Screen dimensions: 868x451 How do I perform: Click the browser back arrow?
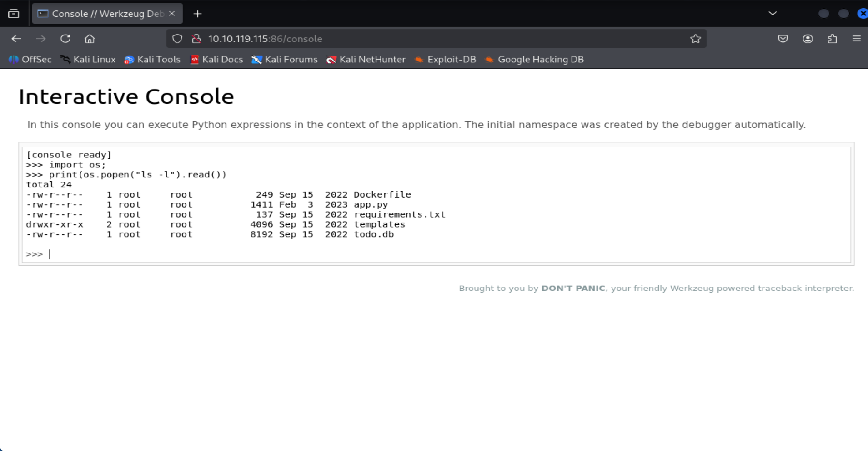coord(16,39)
